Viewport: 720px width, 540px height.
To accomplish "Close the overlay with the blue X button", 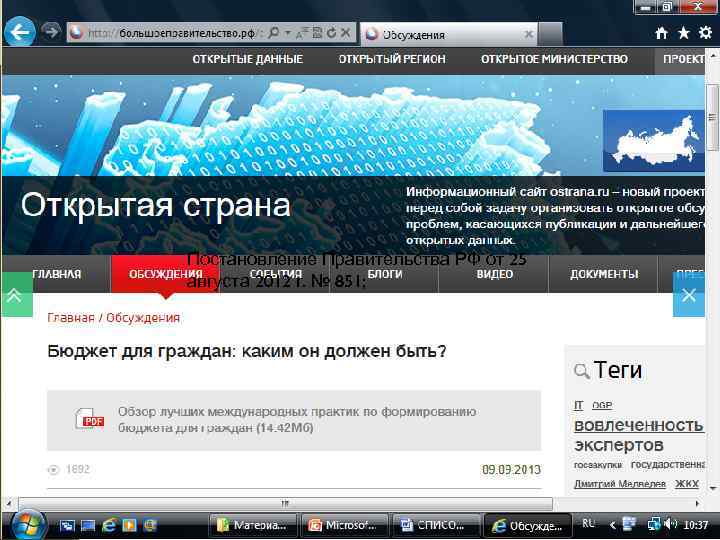I will click(x=689, y=294).
